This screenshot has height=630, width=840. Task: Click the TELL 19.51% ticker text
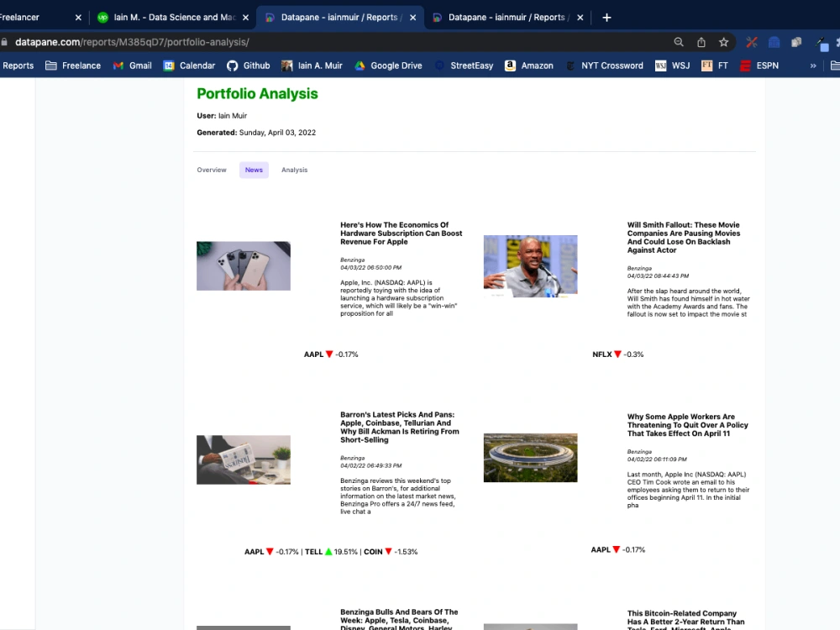pos(331,551)
